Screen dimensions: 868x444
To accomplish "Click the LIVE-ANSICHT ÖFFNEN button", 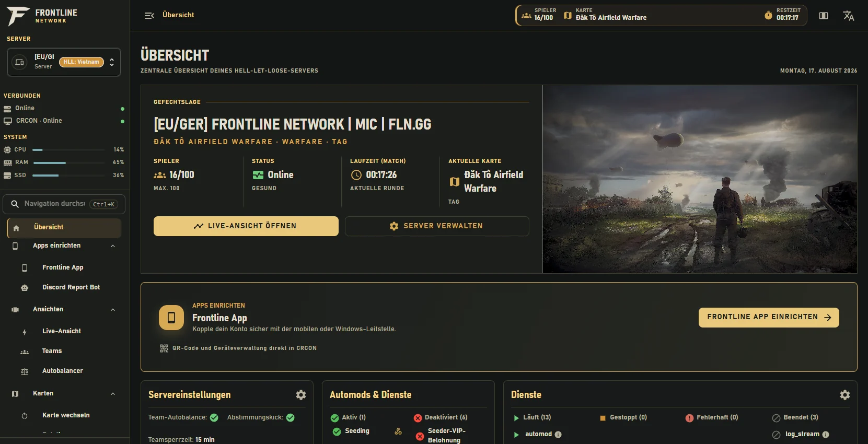I will pos(246,226).
